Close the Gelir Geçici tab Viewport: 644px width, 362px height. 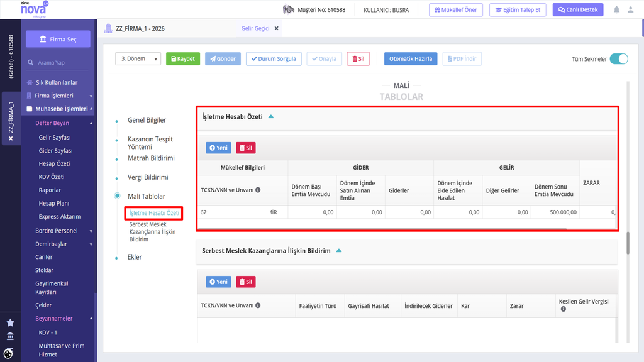click(277, 28)
